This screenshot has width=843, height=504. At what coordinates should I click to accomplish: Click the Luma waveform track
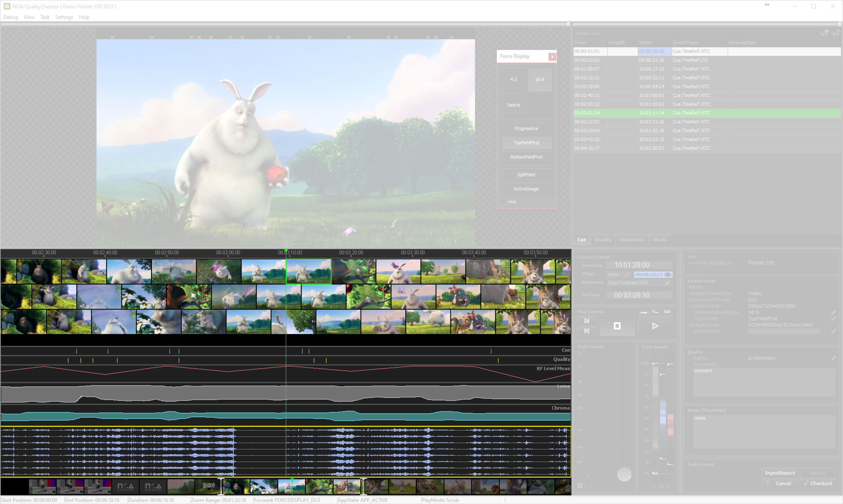[286, 393]
